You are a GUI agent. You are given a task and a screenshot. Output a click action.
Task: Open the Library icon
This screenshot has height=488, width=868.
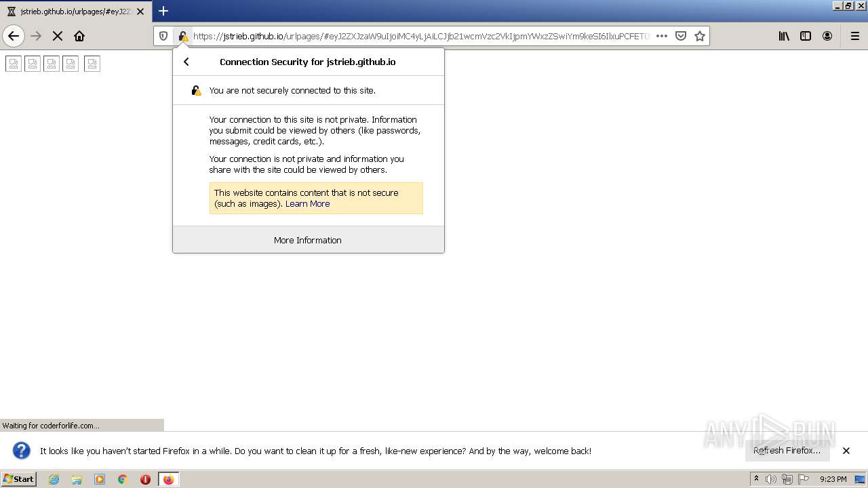click(784, 36)
